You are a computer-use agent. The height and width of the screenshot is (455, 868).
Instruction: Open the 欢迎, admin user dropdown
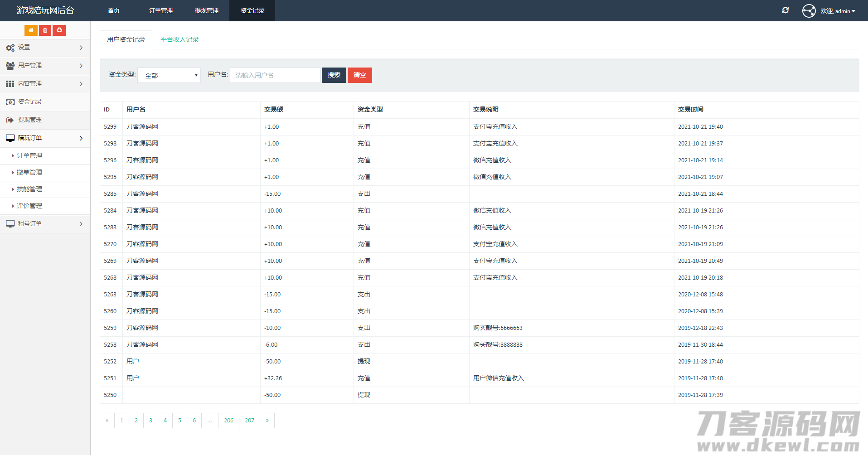tap(838, 11)
